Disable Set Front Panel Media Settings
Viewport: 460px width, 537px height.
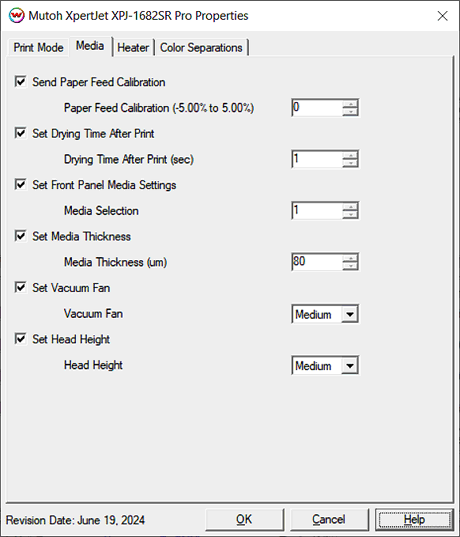(21, 185)
